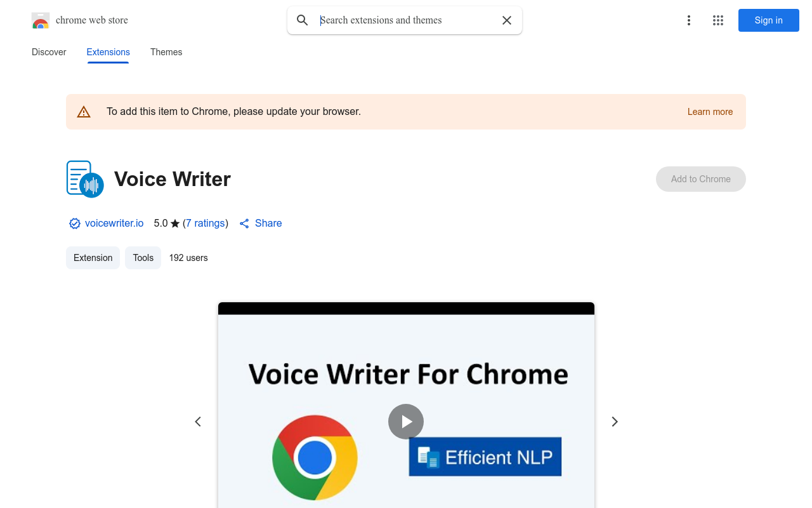
Task: Open the three-dot more options menu
Action: [688, 20]
